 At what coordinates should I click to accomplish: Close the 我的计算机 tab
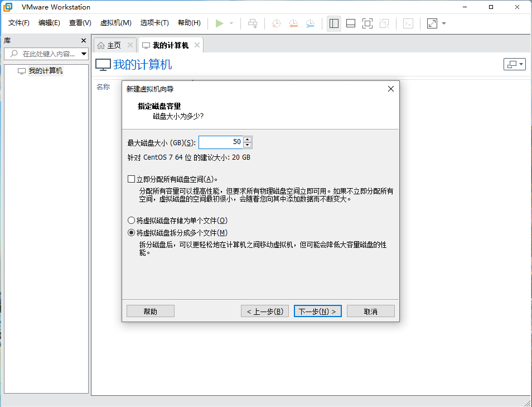(197, 45)
